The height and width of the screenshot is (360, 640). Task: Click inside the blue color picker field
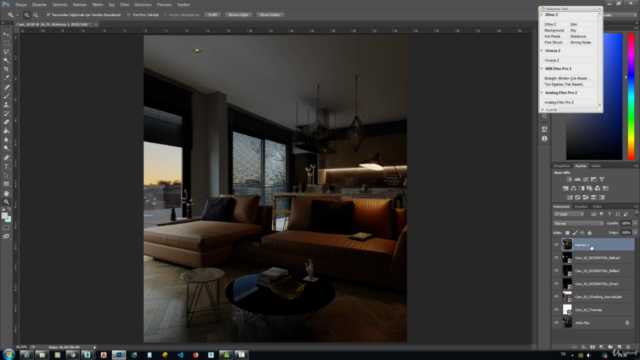click(594, 96)
